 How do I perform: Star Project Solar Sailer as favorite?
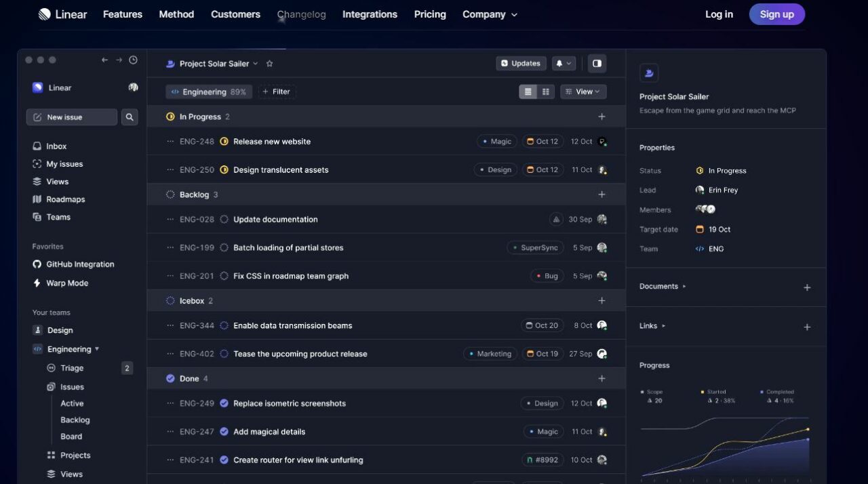269,64
